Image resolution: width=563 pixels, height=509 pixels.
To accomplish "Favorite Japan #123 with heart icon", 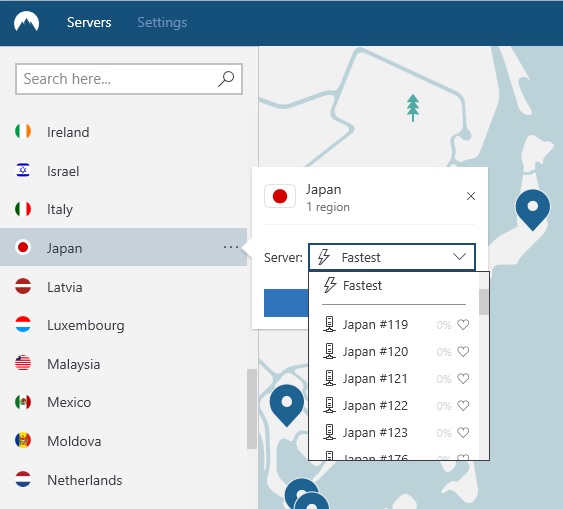I will tap(463, 433).
